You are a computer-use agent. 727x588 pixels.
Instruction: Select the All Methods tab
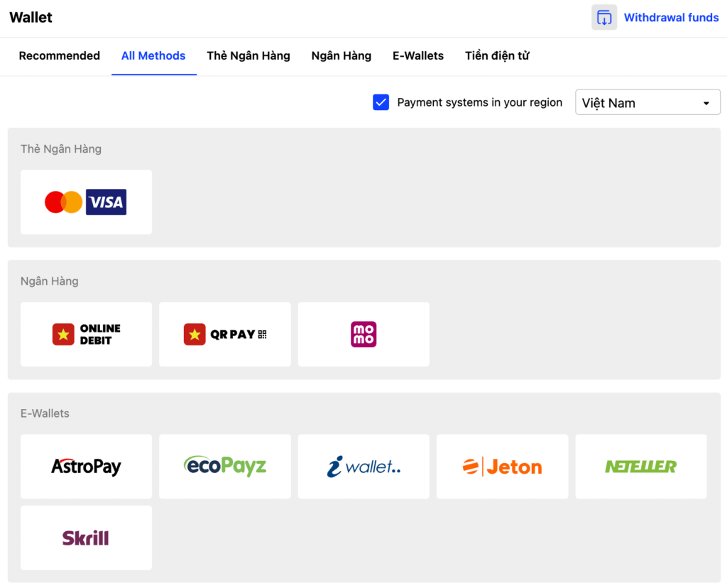(153, 56)
